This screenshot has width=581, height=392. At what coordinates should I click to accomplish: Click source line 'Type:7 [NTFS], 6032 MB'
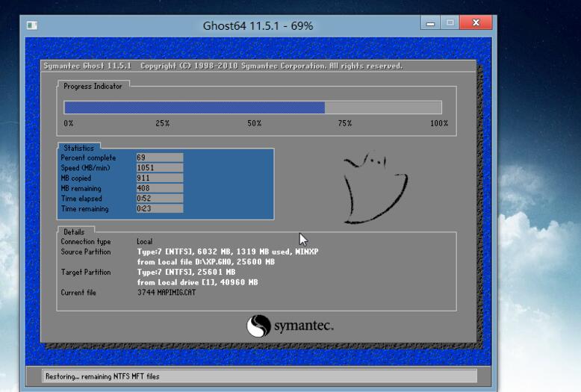pos(228,252)
